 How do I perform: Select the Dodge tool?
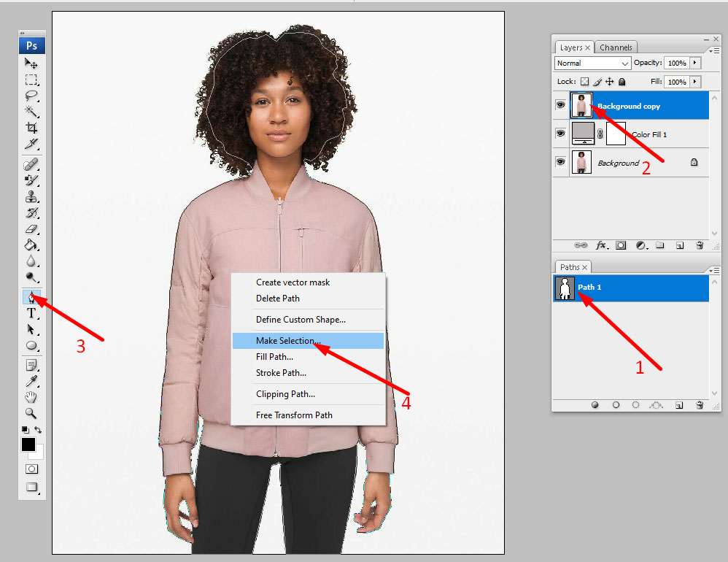tap(31, 277)
